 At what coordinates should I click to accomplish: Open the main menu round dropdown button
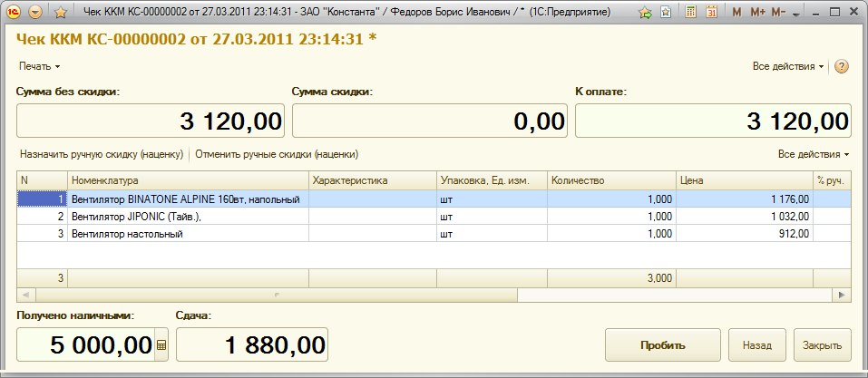coord(35,12)
